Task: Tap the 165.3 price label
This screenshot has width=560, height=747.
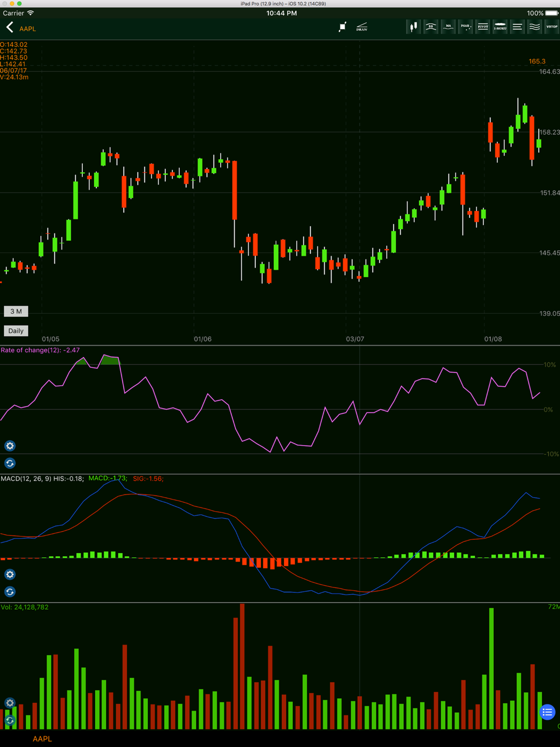Action: pyautogui.click(x=537, y=62)
